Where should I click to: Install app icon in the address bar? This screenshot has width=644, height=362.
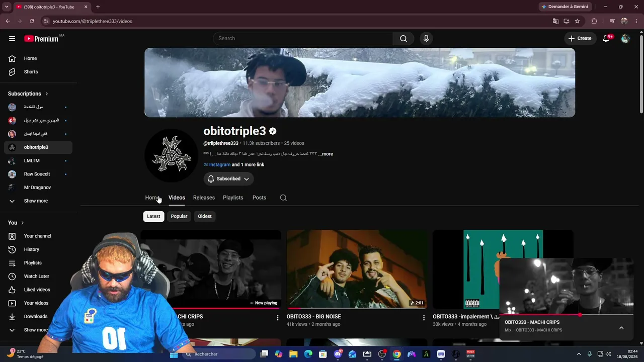point(567,21)
